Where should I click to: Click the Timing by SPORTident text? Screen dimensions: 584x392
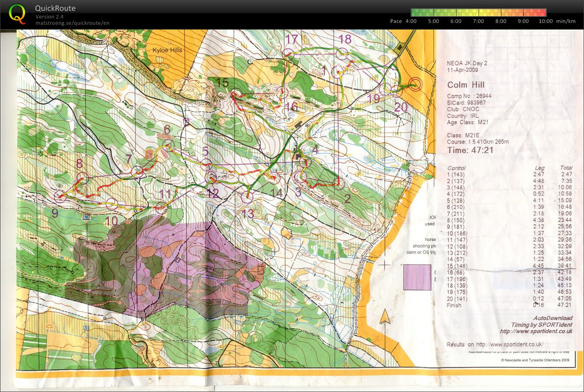tap(542, 325)
